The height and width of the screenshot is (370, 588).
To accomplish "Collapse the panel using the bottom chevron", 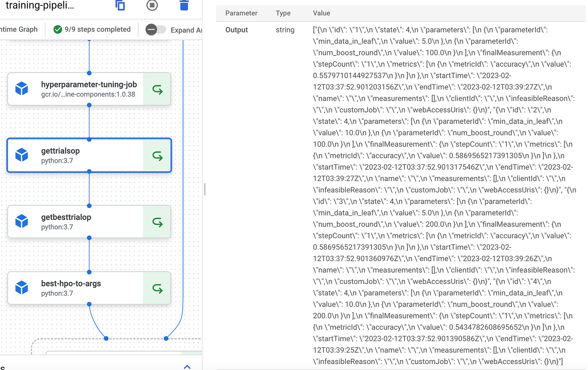I will coord(187,367).
